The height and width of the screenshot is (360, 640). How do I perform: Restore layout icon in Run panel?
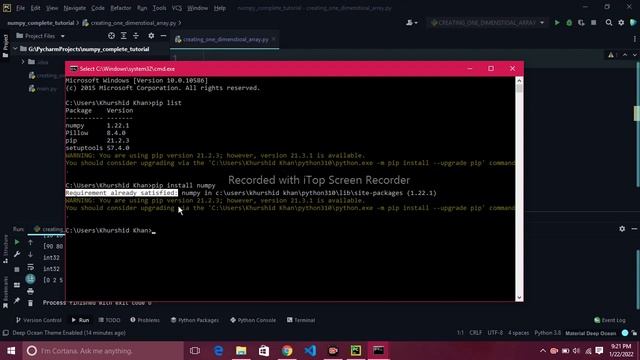click(17, 285)
